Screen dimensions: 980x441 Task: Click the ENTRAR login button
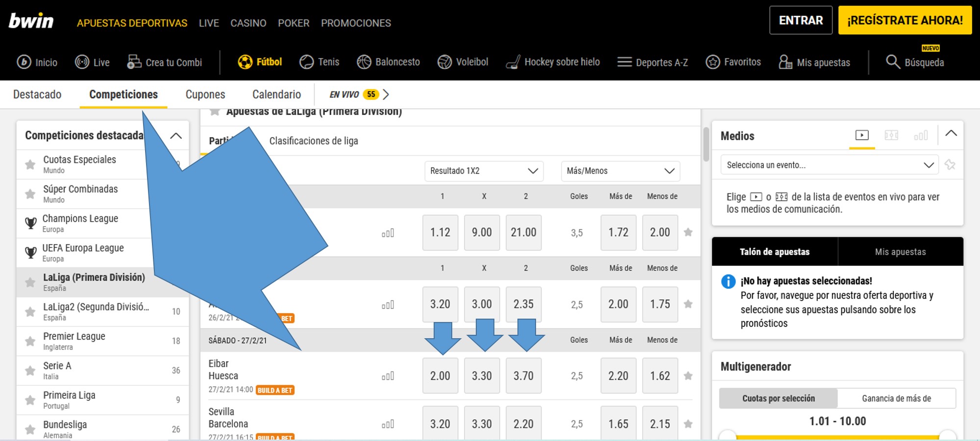coord(801,20)
